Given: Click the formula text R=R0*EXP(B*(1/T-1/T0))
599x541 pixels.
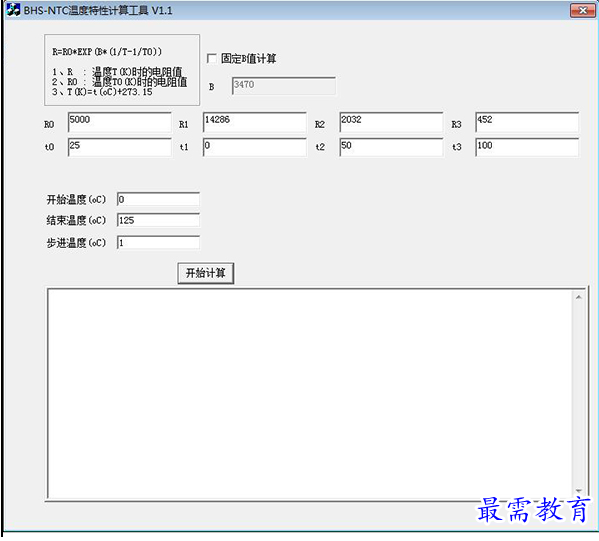Looking at the screenshot, I should click(107, 52).
